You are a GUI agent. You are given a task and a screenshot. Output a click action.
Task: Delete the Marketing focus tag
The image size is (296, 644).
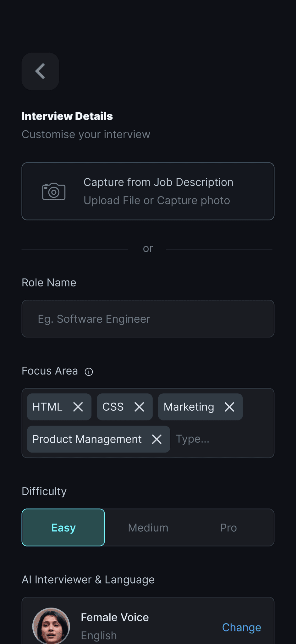(x=229, y=407)
